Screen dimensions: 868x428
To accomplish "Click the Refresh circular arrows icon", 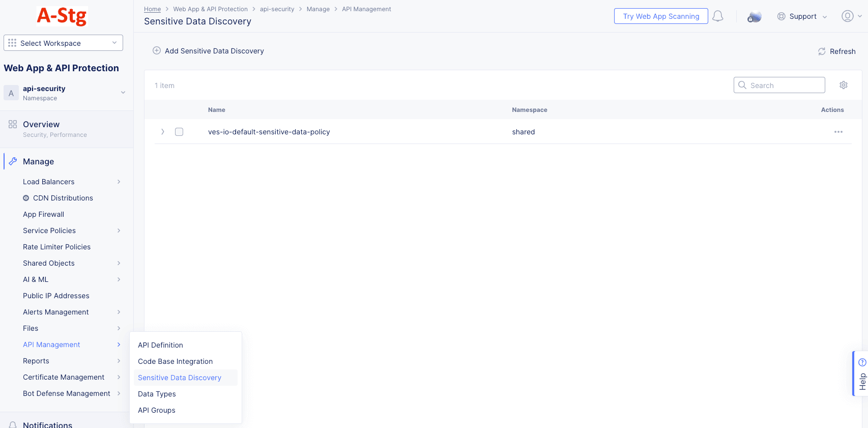I will click(x=822, y=51).
